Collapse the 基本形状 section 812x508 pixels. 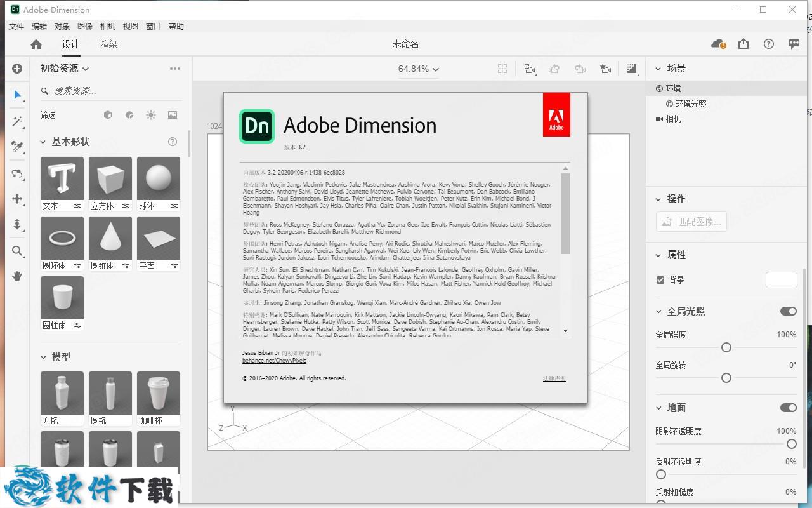tap(43, 142)
